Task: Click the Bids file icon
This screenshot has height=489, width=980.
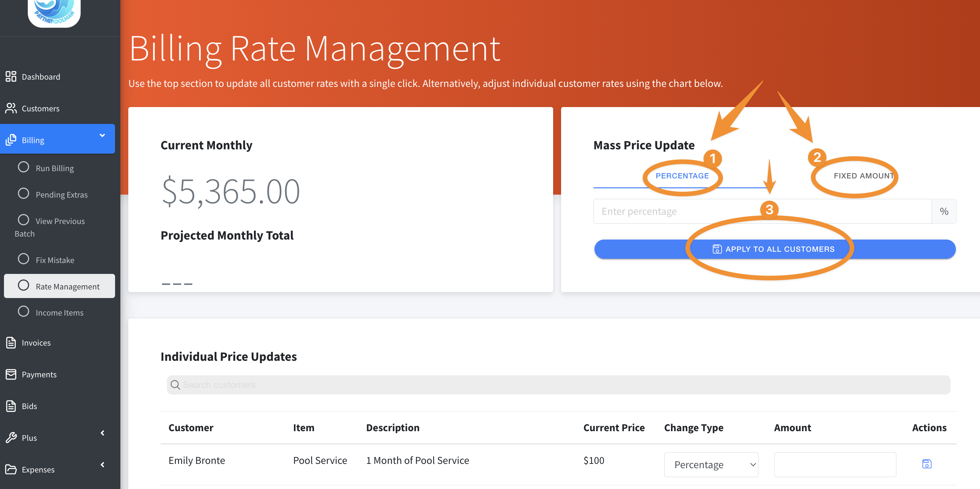Action: (x=11, y=406)
